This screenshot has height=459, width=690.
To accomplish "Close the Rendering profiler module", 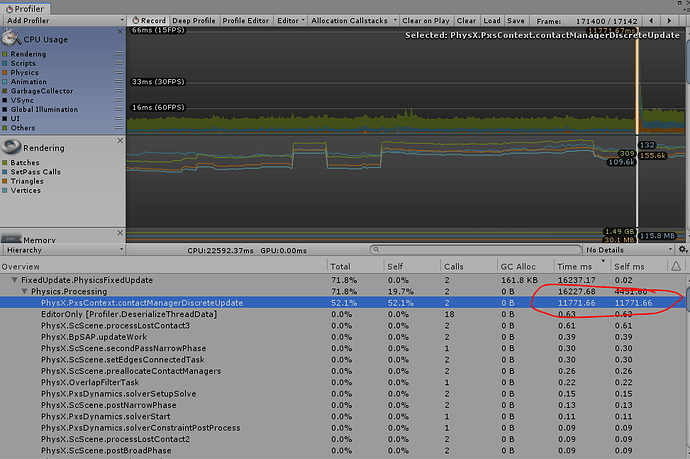I will (x=120, y=140).
